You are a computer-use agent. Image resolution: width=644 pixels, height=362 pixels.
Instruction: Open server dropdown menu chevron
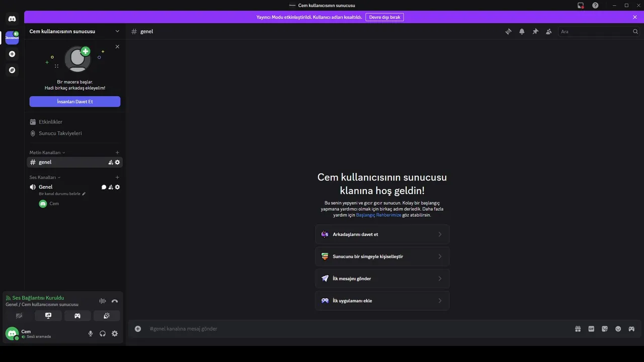click(x=117, y=31)
